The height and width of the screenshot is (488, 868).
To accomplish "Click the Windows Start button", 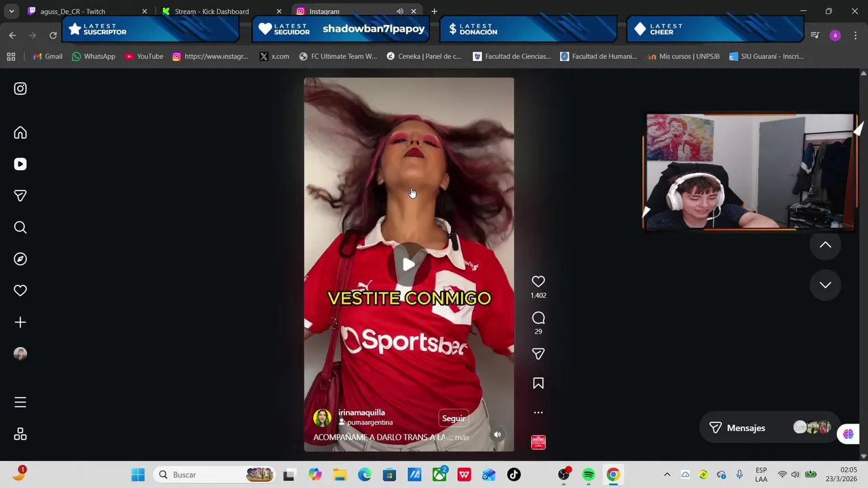I will click(138, 475).
